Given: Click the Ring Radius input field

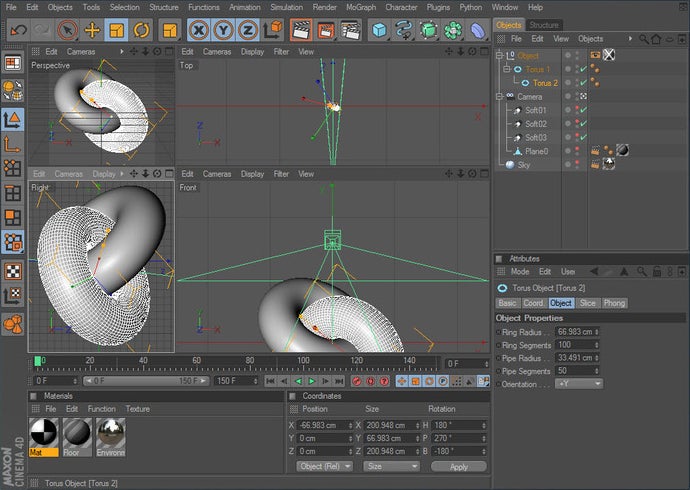Looking at the screenshot, I should tap(576, 331).
